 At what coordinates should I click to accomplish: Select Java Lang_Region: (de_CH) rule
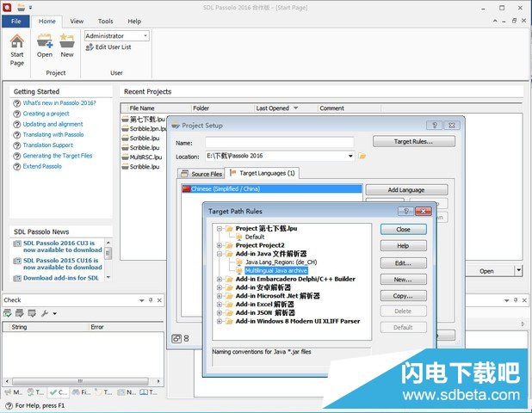(281, 262)
